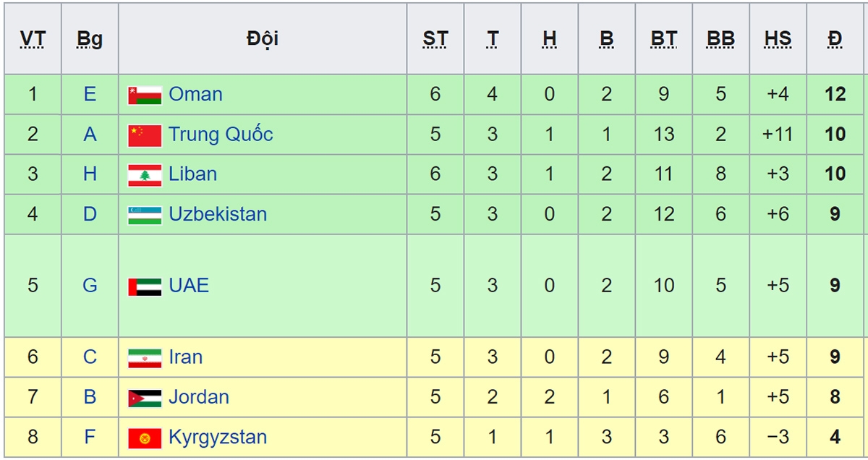Click the Iran flag icon

pyautogui.click(x=145, y=358)
